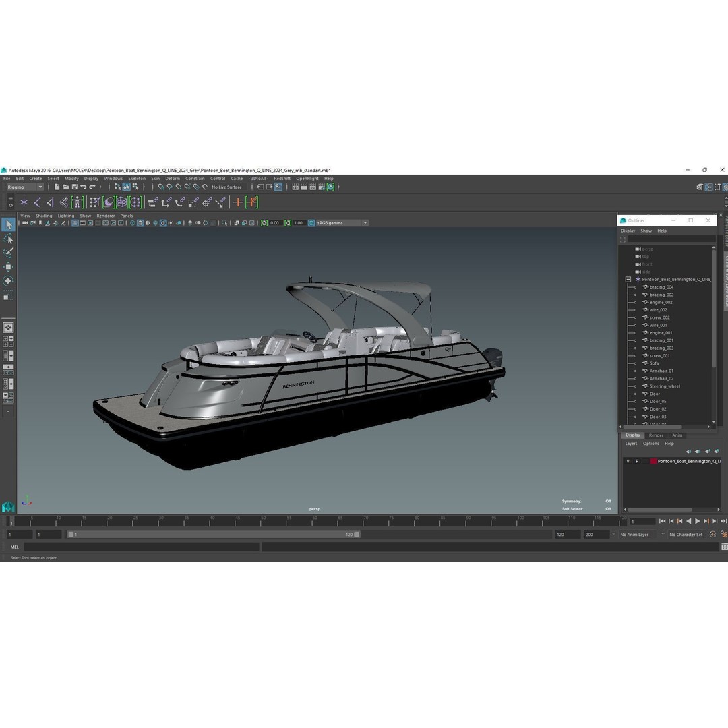Toggle viewport Use All Lights
Screen dimensions: 728x728
click(171, 223)
